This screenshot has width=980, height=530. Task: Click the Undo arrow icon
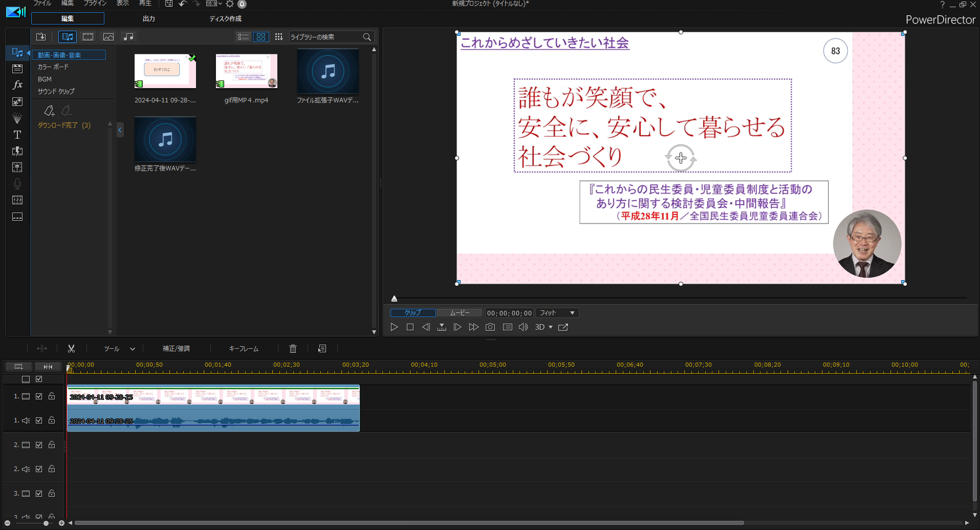point(182,4)
